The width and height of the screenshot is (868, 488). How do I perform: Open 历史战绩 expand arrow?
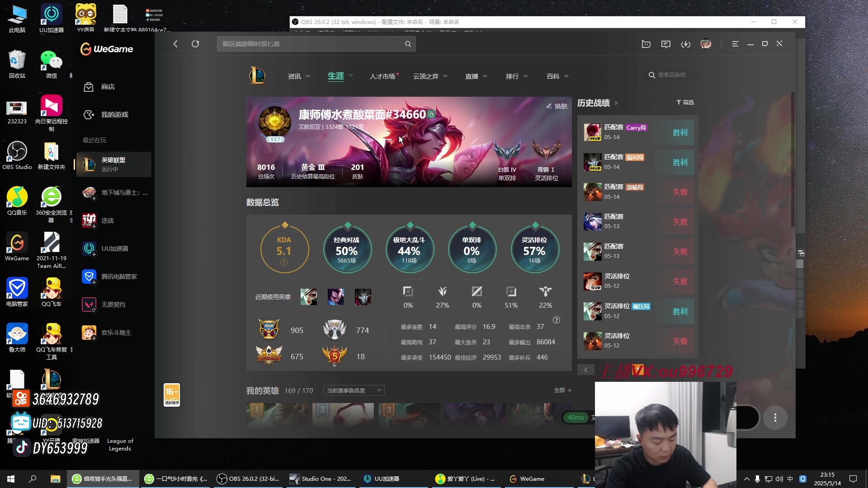616,103
